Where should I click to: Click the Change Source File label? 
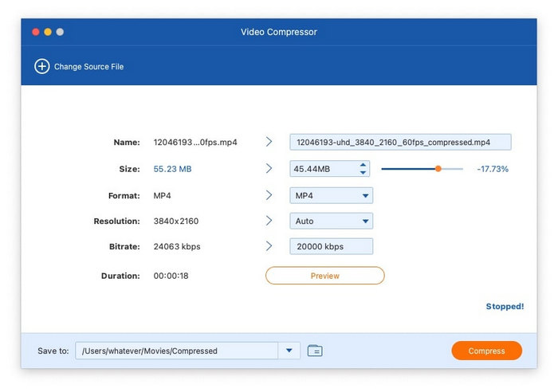tap(88, 67)
